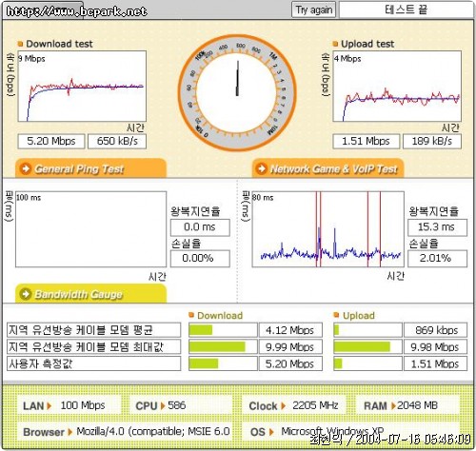Viewport: 476px width, 451px height.
Task: Click the Upload test square bullet icon
Action: point(335,44)
